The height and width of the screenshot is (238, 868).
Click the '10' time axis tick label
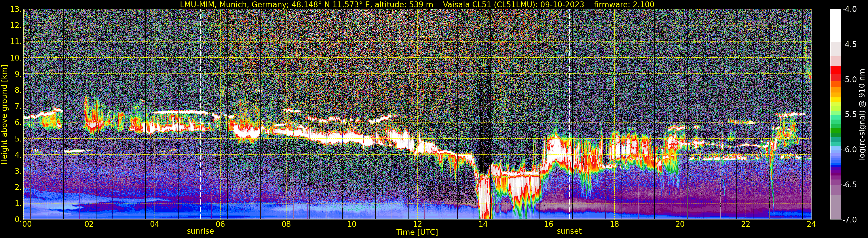[x=352, y=224]
